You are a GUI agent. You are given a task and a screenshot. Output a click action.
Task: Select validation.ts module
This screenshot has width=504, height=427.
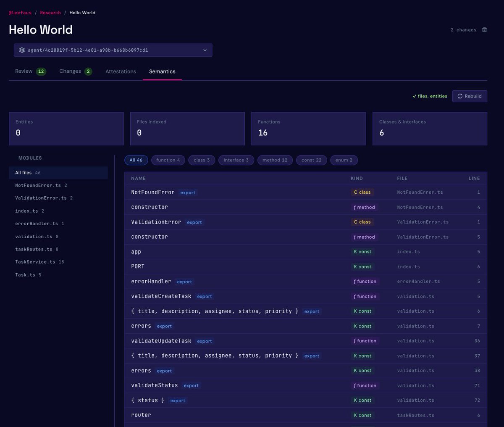[x=58, y=237]
